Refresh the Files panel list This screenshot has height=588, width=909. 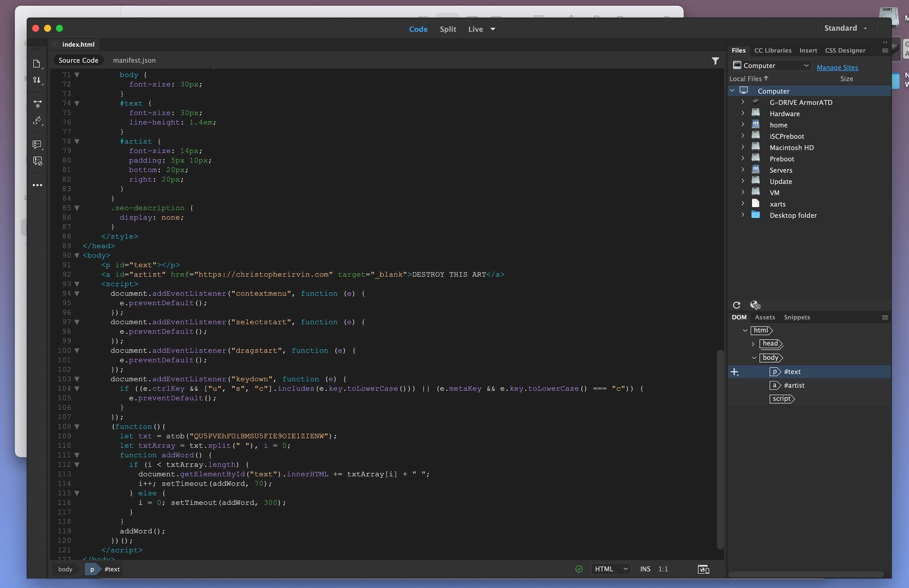(x=736, y=305)
